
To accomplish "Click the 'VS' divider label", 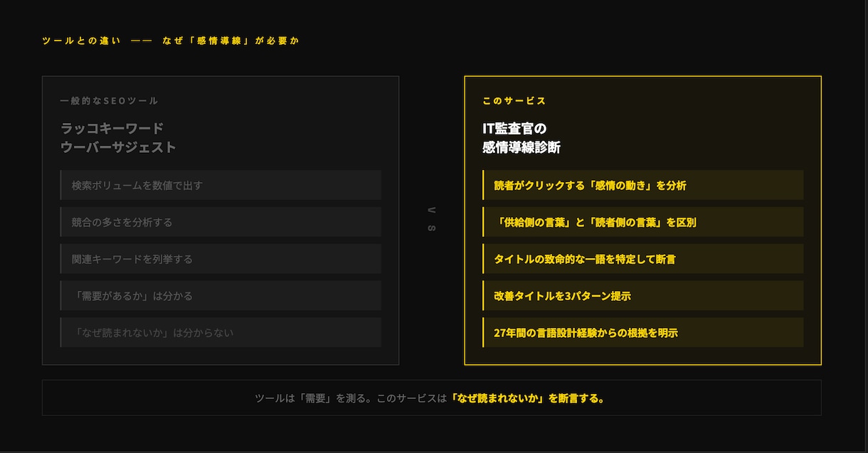I will coord(432,219).
